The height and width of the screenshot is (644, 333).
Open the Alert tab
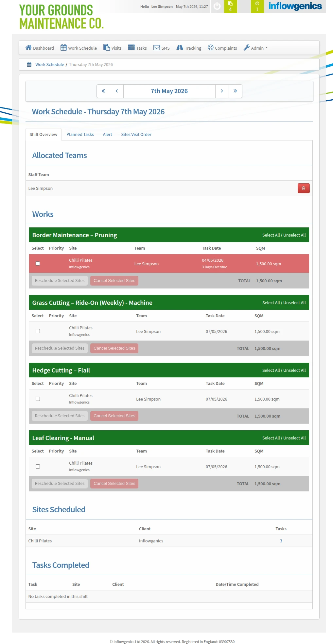point(107,134)
